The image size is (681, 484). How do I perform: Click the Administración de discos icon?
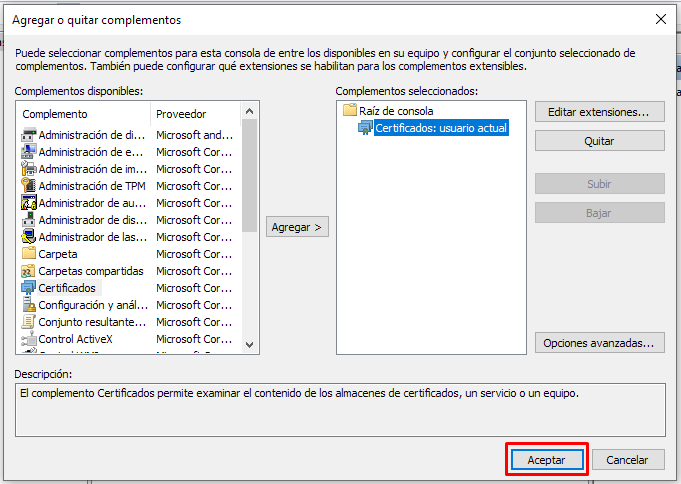click(x=29, y=135)
